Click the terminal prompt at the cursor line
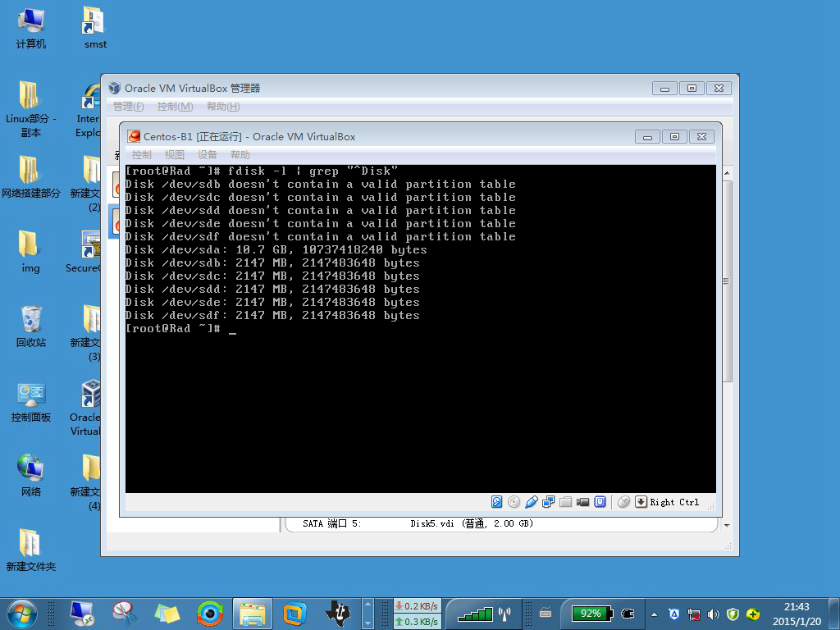Screen dimensions: 840x630 [x=180, y=329]
